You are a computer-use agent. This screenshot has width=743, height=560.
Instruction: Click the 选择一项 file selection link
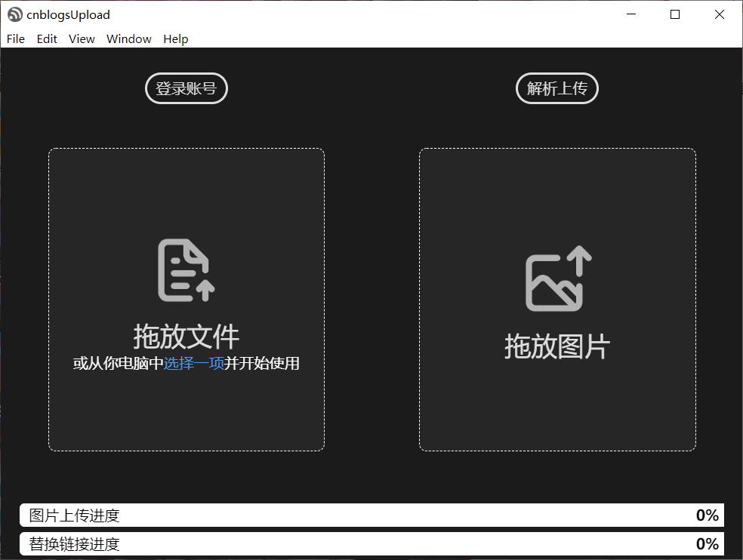point(196,363)
